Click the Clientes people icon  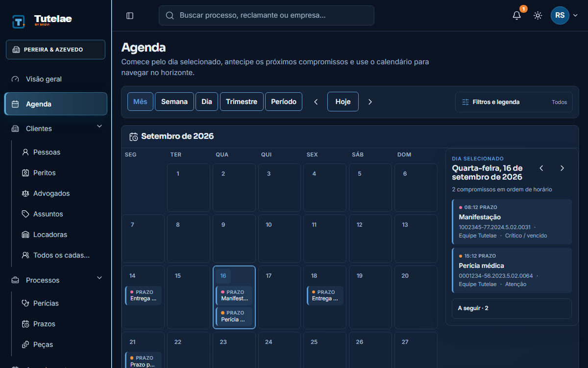(15, 129)
